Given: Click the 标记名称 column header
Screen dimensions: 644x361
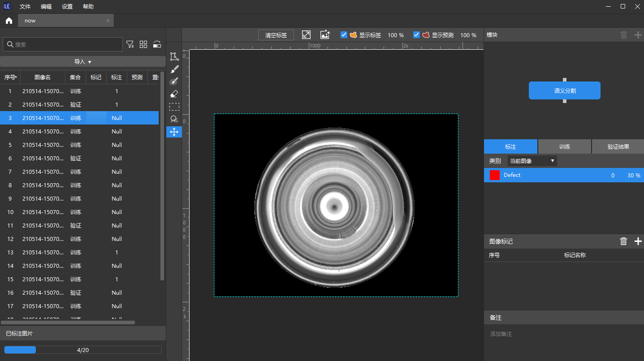Looking at the screenshot, I should [x=575, y=255].
